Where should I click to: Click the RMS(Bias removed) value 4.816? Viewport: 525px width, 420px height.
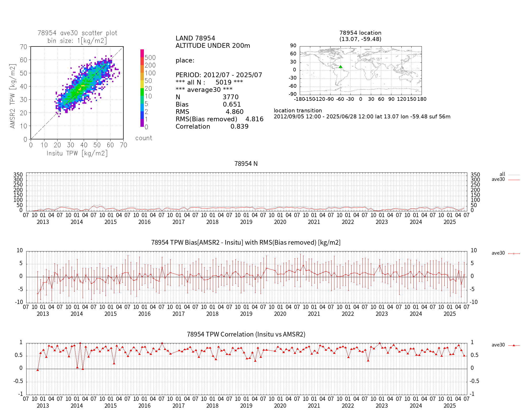pos(254,119)
